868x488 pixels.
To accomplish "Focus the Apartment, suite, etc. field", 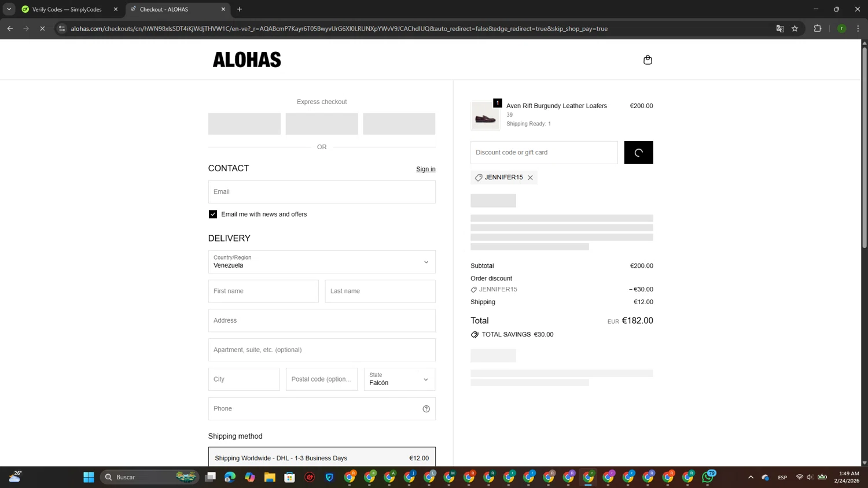I will pos(322,350).
